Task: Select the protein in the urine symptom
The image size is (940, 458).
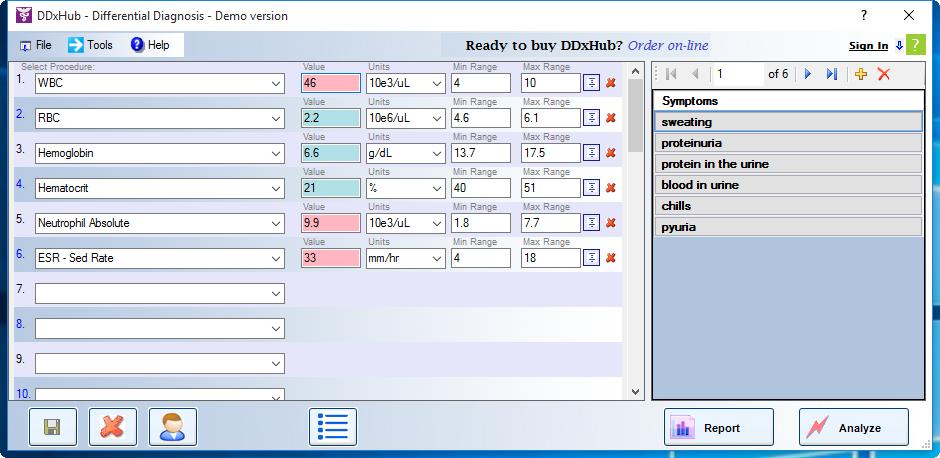Action: click(788, 164)
